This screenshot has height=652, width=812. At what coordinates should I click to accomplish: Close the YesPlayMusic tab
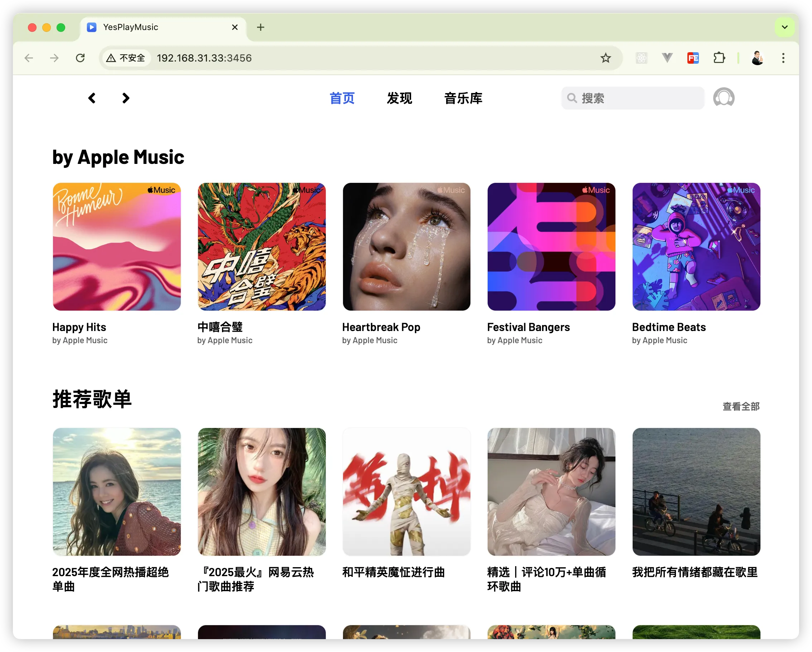click(x=235, y=27)
